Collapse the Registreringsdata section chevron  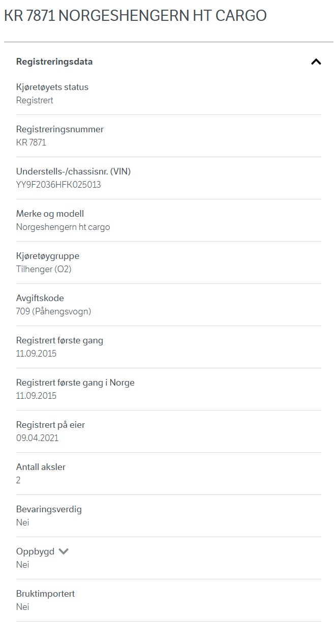(x=316, y=62)
